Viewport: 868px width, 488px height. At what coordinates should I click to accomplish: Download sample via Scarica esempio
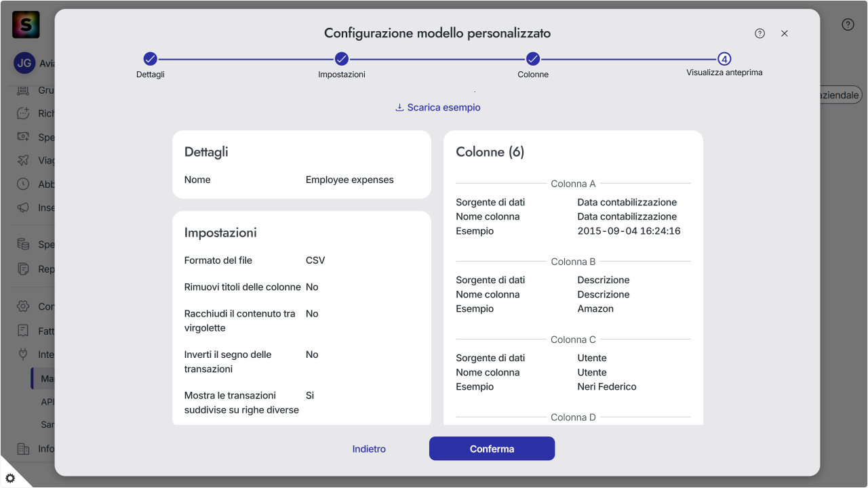click(438, 107)
